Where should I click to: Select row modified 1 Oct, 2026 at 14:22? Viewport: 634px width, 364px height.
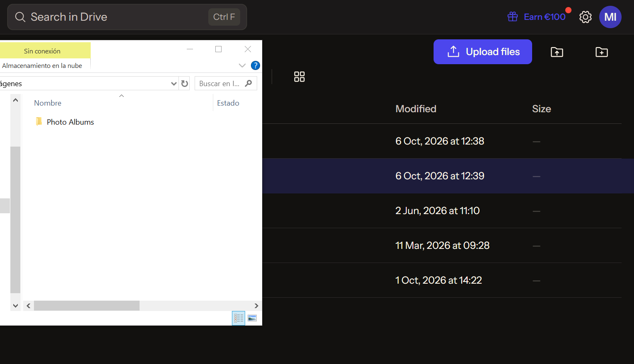442,280
